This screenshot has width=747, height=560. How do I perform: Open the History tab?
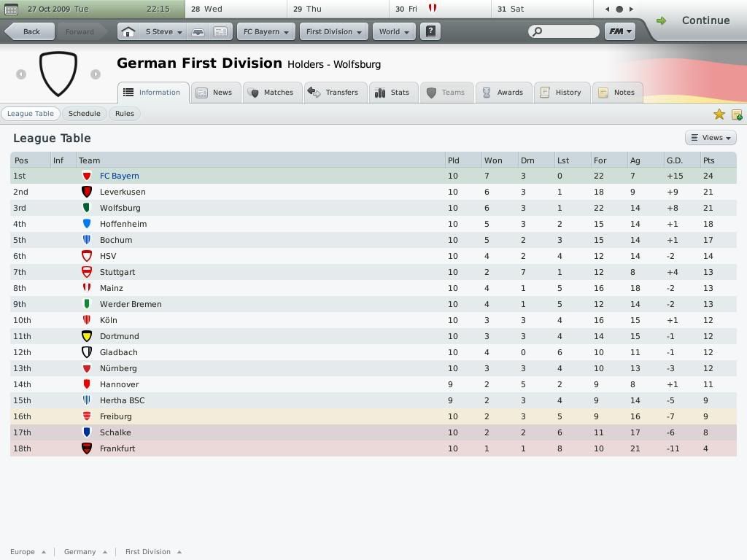[x=562, y=93]
